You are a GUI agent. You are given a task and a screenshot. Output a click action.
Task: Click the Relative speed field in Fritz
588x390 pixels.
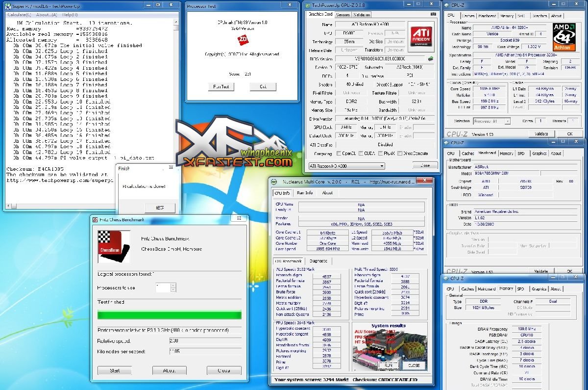(x=205, y=340)
